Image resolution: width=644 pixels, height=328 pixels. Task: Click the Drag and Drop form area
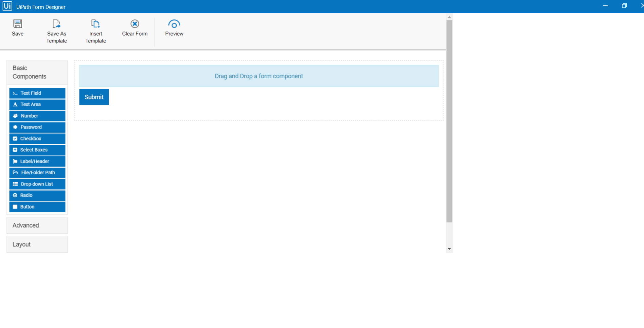click(259, 76)
